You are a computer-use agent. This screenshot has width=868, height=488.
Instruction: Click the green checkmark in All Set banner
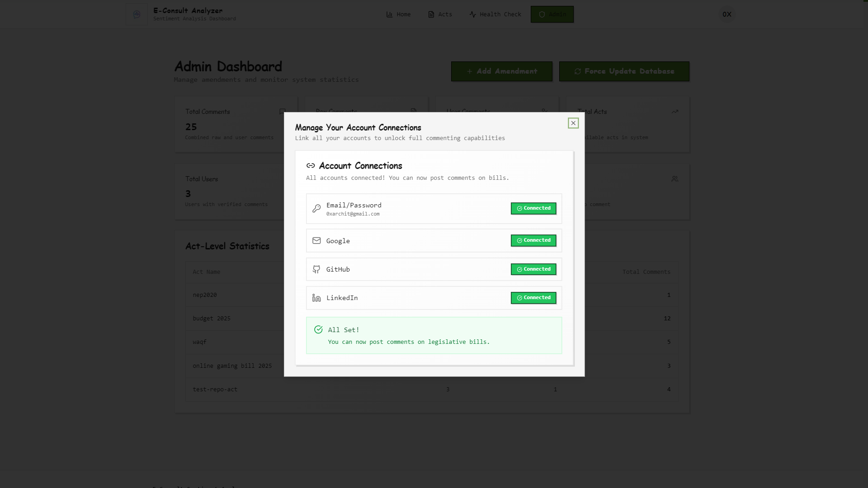318,330
